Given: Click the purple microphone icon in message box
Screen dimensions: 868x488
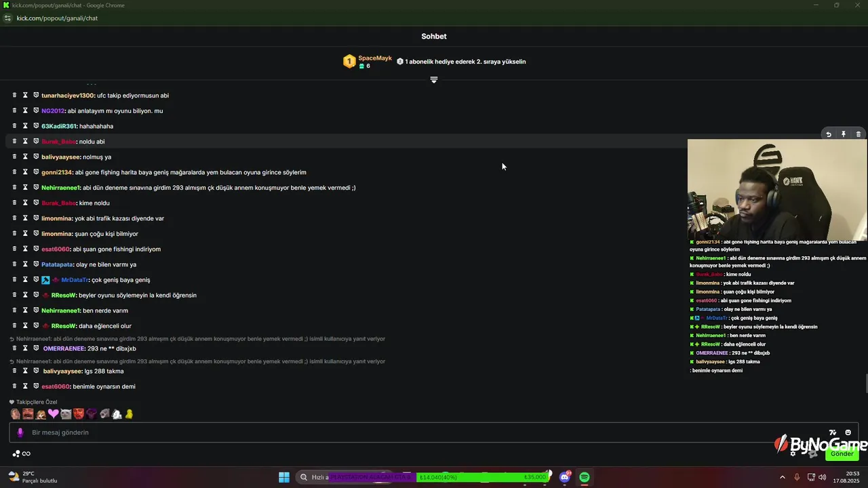Looking at the screenshot, I should [20, 432].
